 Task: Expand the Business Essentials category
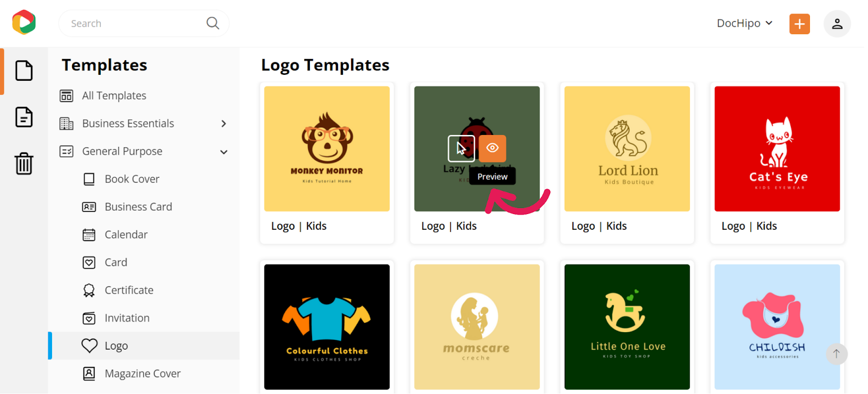[224, 124]
